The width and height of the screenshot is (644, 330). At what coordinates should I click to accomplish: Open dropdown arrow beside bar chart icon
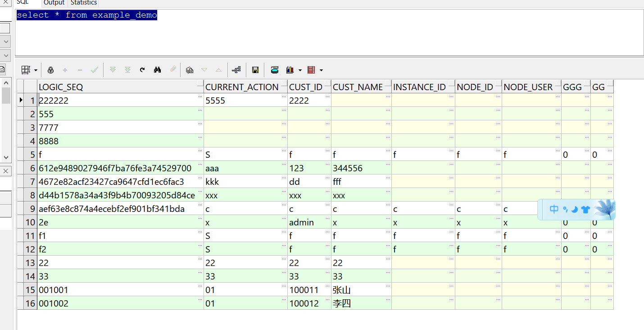coord(300,70)
